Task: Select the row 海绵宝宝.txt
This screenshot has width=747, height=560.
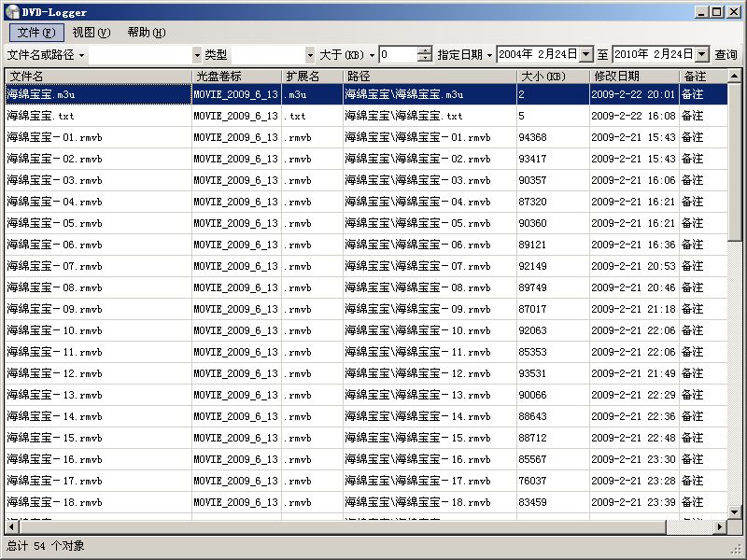Action: click(366, 116)
